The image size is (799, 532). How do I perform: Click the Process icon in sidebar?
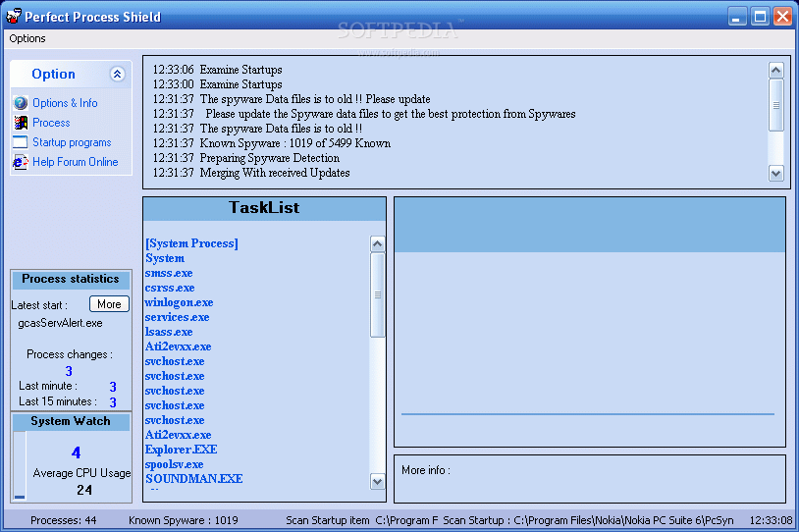(21, 123)
